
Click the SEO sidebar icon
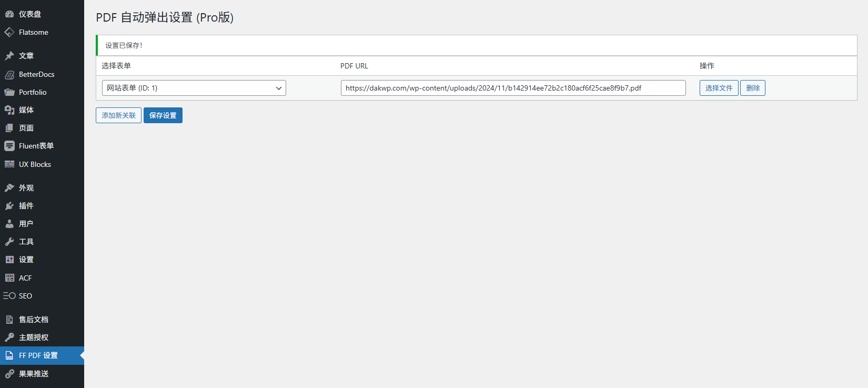coord(9,296)
